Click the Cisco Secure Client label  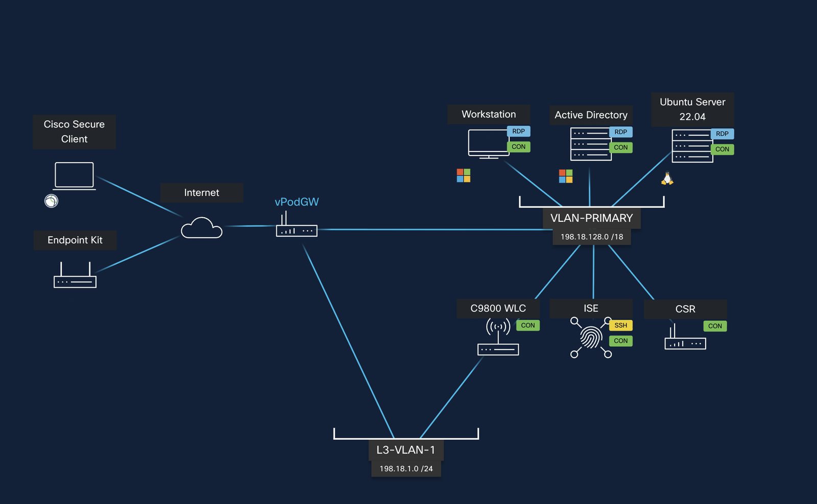[74, 132]
